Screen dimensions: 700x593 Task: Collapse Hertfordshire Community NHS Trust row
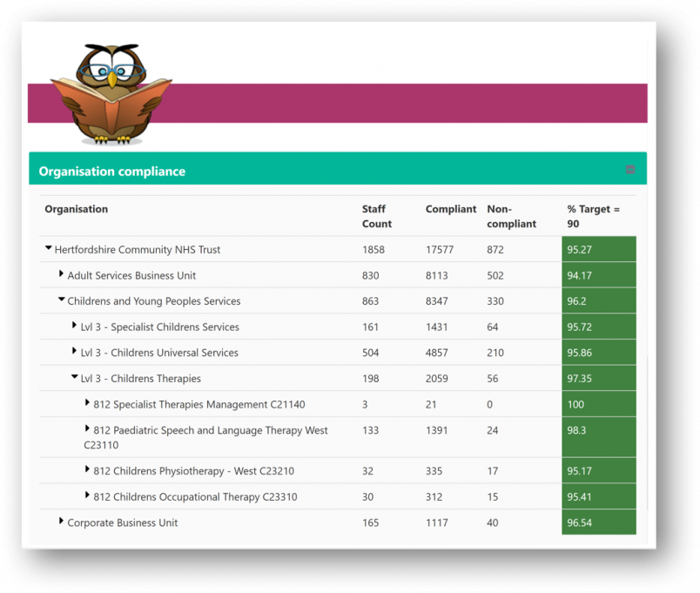tap(48, 248)
